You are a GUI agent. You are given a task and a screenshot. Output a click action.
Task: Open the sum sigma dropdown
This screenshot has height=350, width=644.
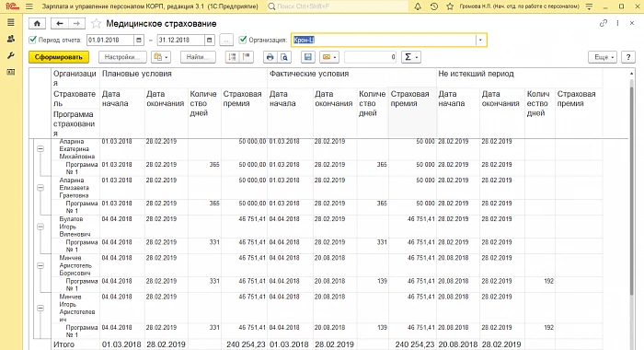[x=411, y=57]
